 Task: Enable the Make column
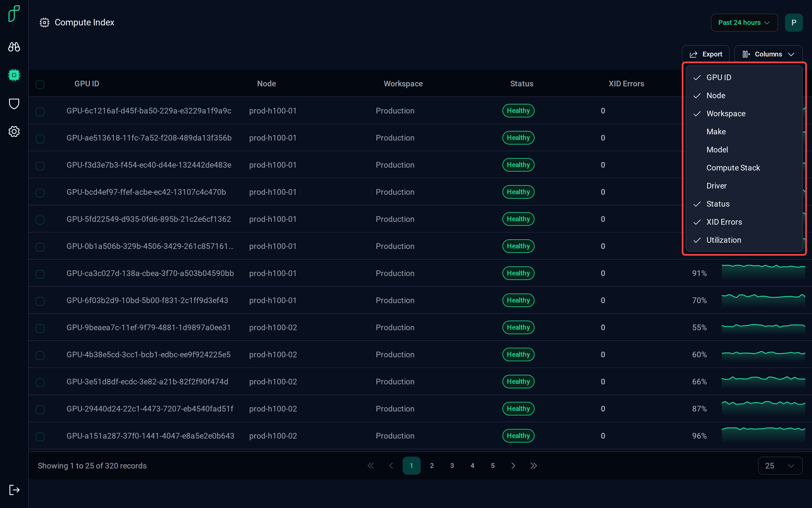pyautogui.click(x=744, y=131)
